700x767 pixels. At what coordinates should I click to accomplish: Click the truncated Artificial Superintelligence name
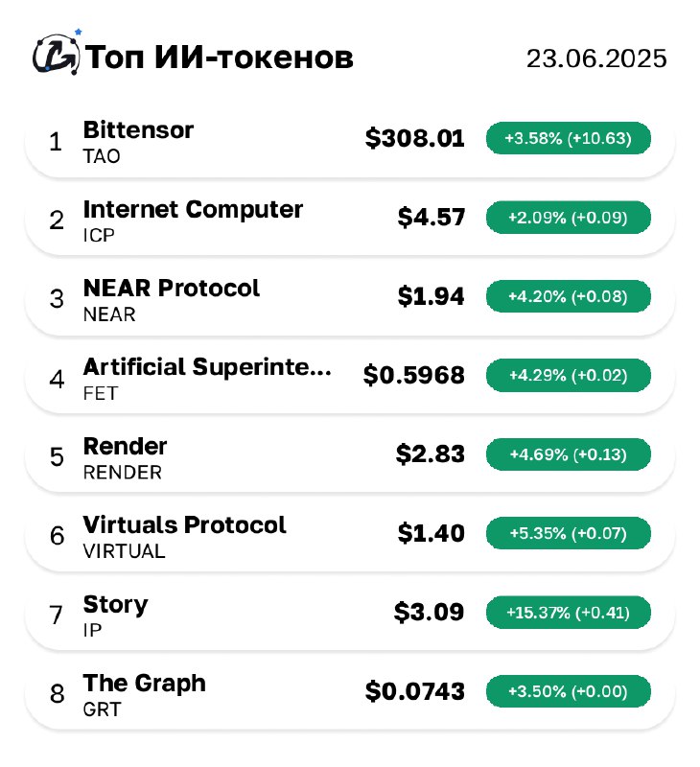click(x=207, y=367)
